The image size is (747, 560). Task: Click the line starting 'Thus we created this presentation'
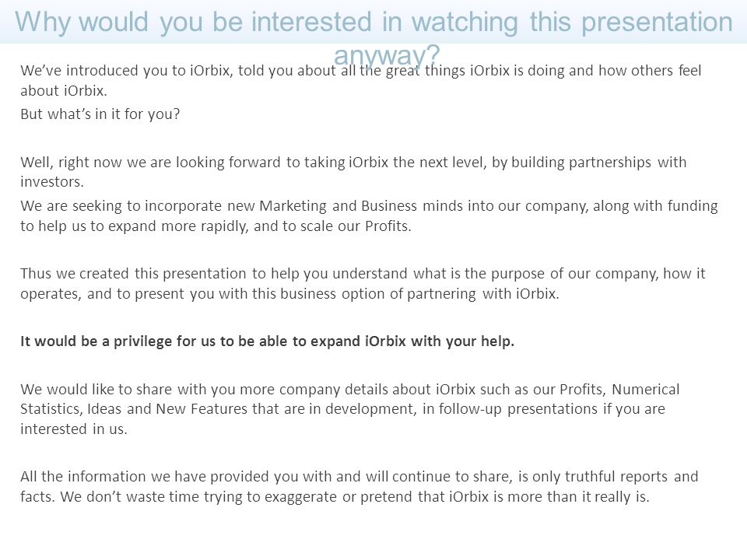363,274
